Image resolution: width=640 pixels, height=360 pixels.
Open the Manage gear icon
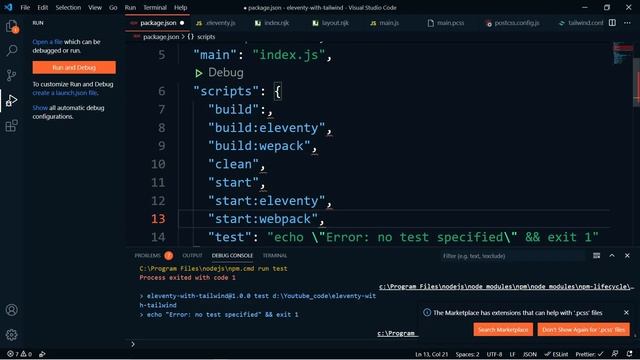coord(12,335)
